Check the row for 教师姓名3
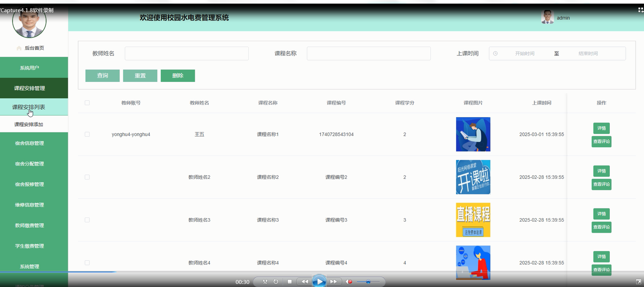 click(x=87, y=220)
